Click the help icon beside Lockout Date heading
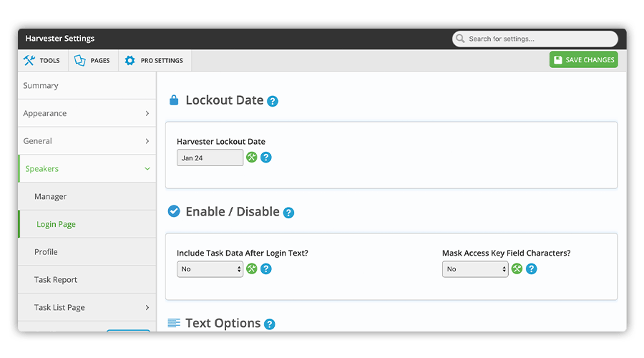The width and height of the screenshot is (644, 358). pyautogui.click(x=273, y=101)
